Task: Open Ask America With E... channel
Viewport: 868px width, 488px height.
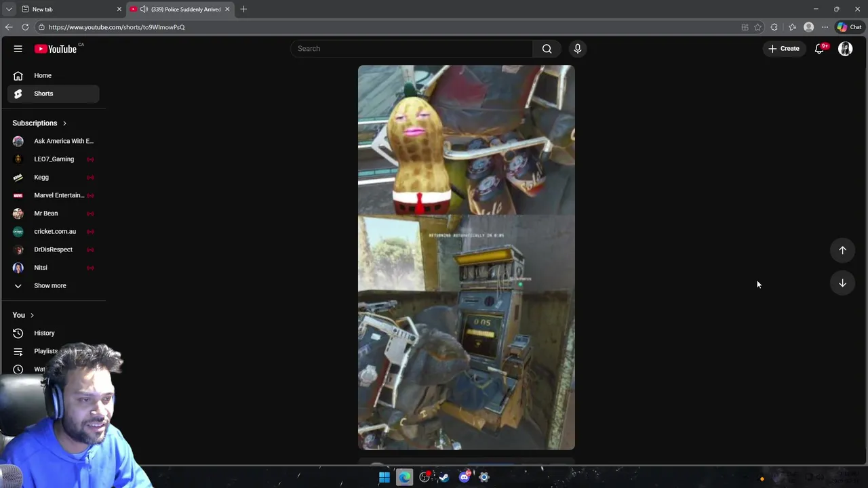Action: point(54,141)
